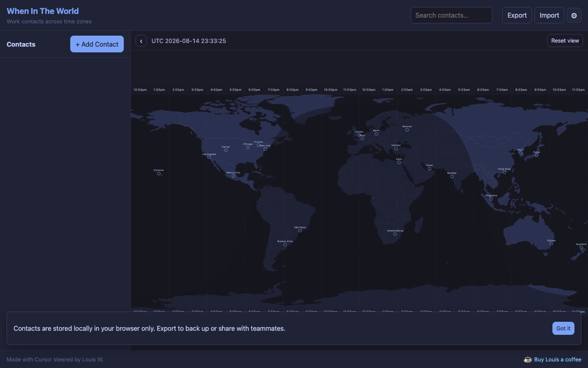Reset the map view
The image size is (588, 368).
coord(565,41)
